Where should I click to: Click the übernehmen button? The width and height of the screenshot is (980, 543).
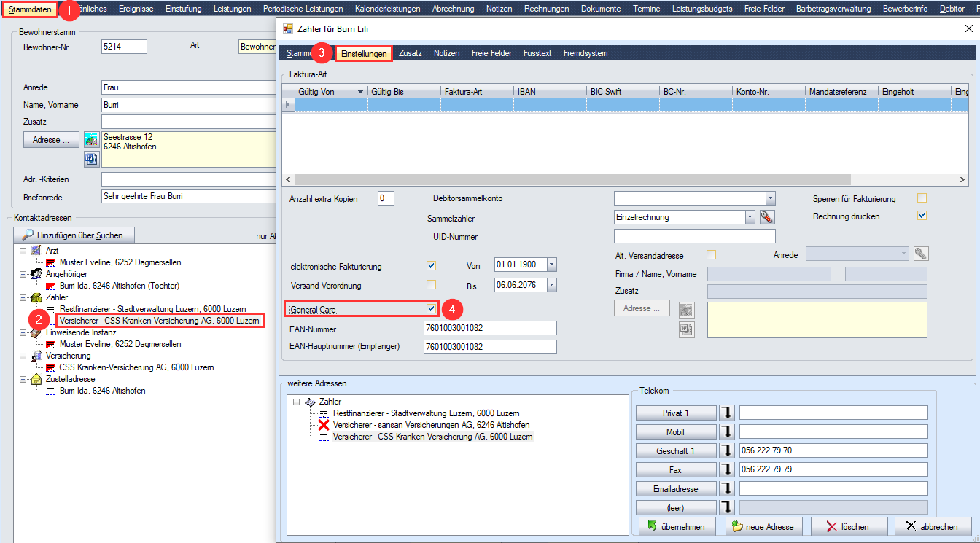[x=677, y=526]
